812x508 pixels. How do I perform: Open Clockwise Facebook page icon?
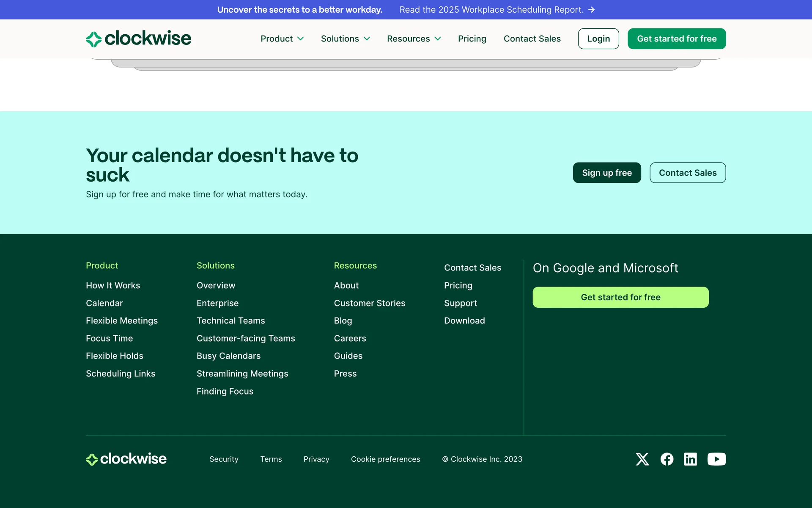coord(667,459)
